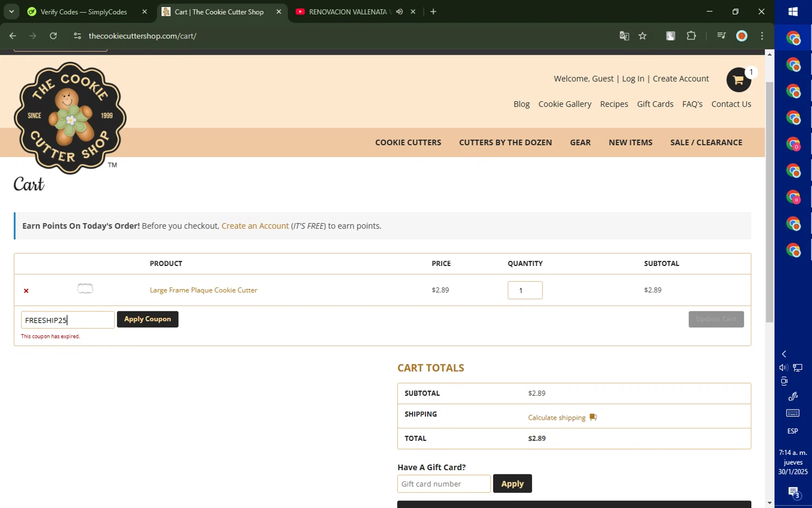812x508 pixels.
Task: Reload the cart page
Action: tap(53, 36)
